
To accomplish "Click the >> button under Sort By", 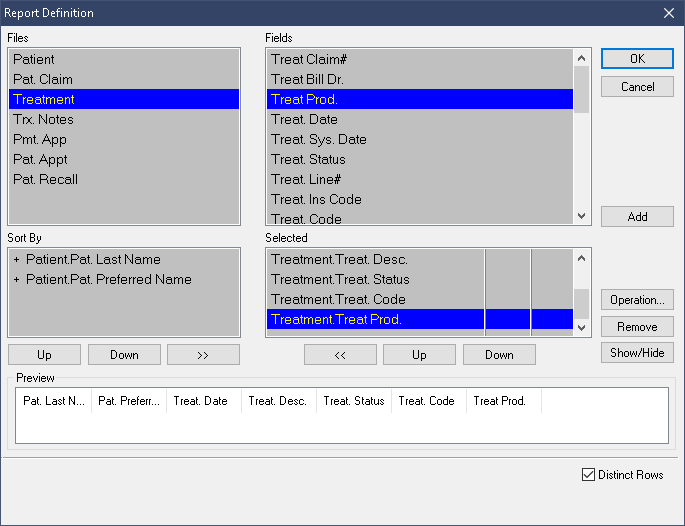I will [x=203, y=355].
